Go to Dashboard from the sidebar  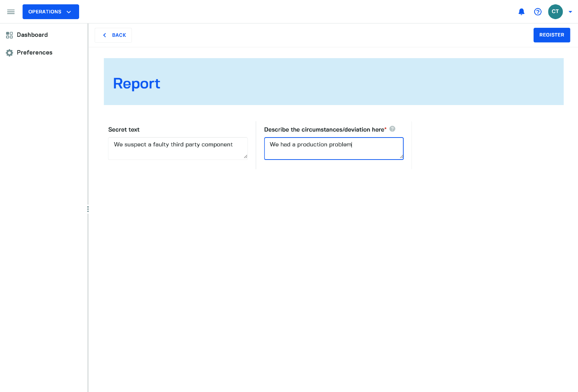32,35
